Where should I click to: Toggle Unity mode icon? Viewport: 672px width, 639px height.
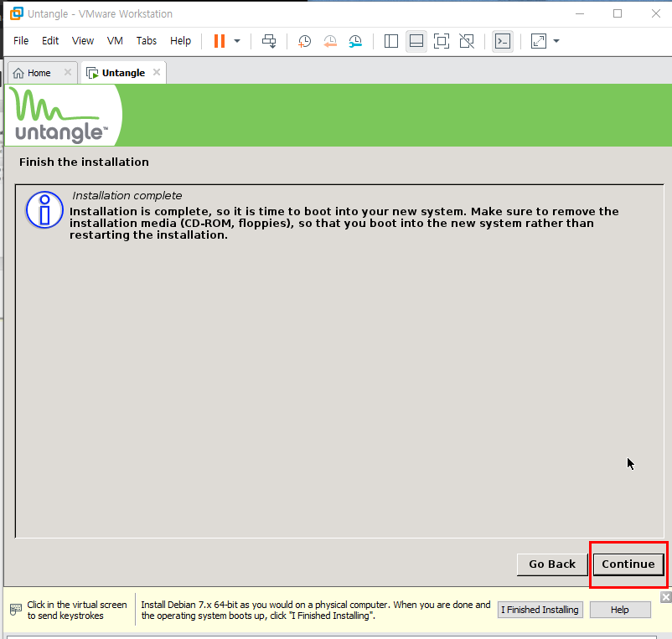click(467, 41)
